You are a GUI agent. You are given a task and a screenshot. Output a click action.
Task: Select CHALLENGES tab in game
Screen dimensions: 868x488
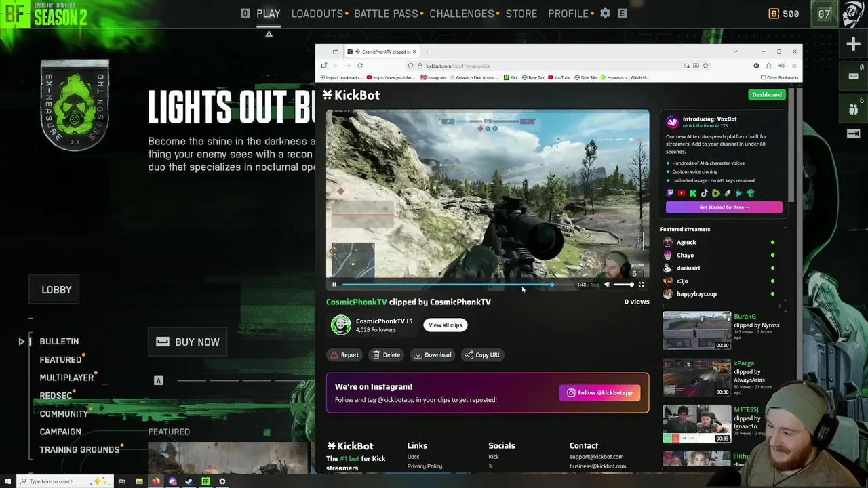click(x=462, y=14)
